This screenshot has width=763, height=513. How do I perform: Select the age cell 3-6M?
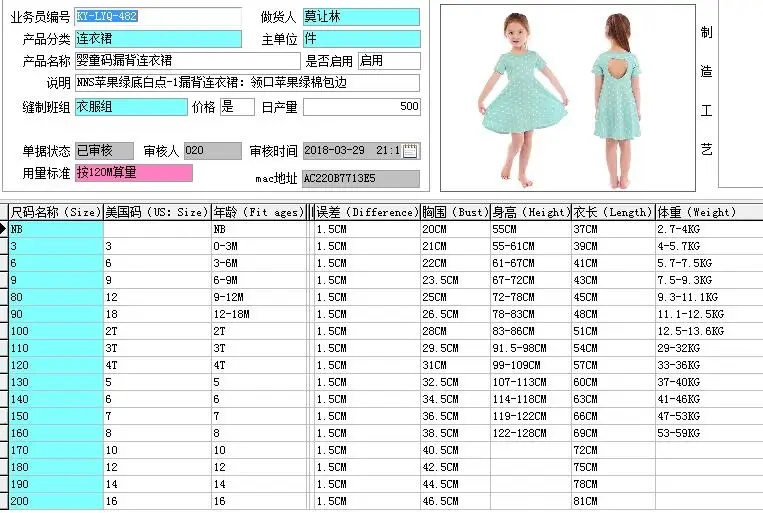tap(259, 263)
